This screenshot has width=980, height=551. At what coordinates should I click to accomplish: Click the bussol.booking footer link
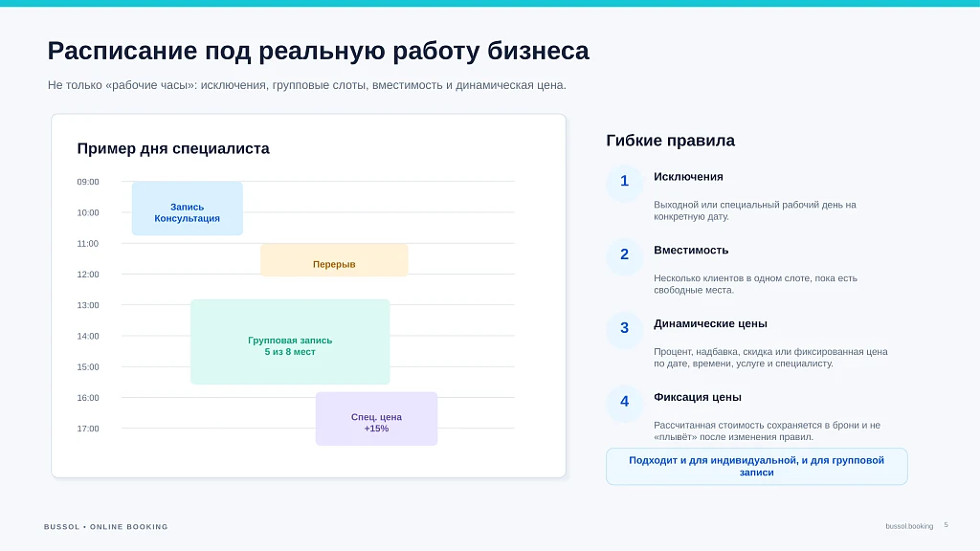(909, 526)
